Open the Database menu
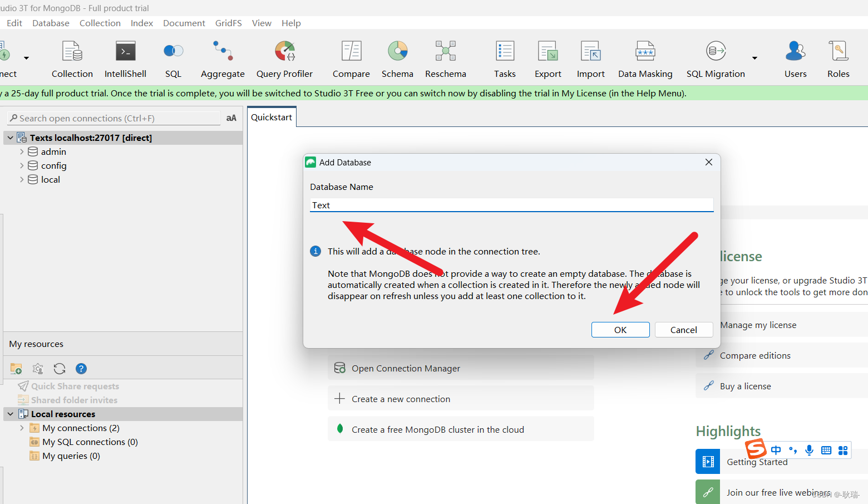The width and height of the screenshot is (868, 504). point(51,23)
